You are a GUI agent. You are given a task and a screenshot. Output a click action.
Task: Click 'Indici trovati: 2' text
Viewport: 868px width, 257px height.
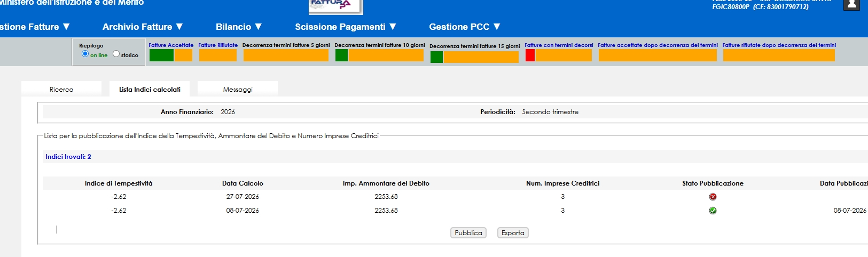point(68,157)
